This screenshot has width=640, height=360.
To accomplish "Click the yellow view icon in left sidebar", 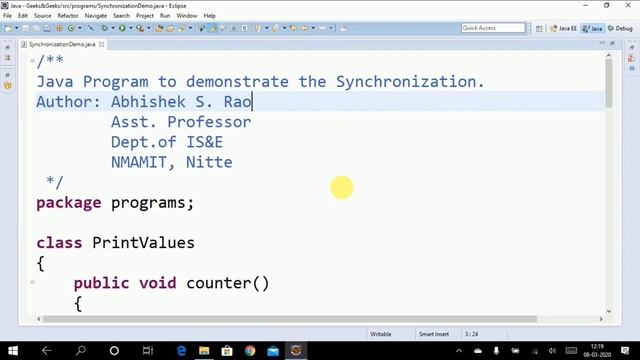I will [8, 86].
